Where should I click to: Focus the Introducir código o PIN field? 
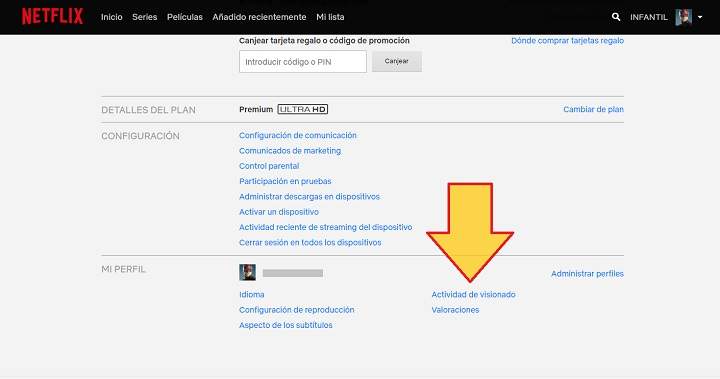tap(303, 62)
